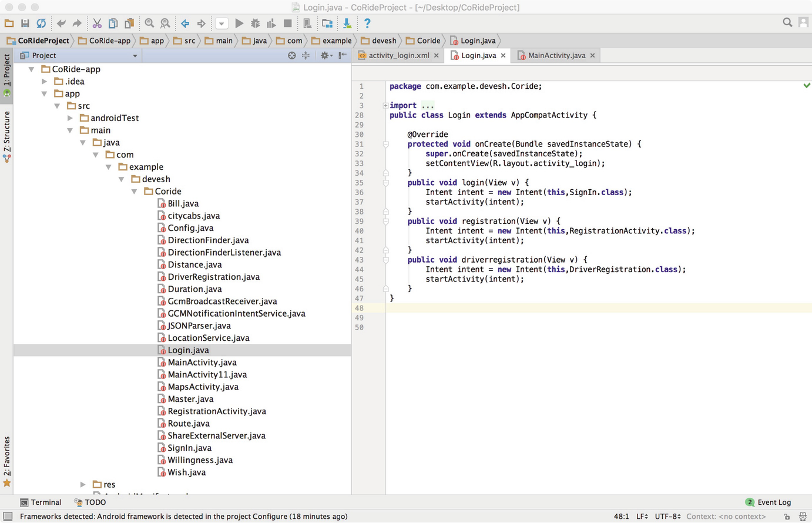Expand the res folder node
This screenshot has height=523, width=812.
click(x=83, y=485)
